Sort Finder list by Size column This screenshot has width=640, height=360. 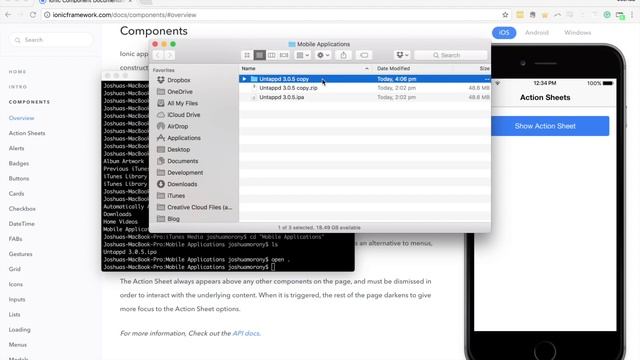(x=484, y=68)
